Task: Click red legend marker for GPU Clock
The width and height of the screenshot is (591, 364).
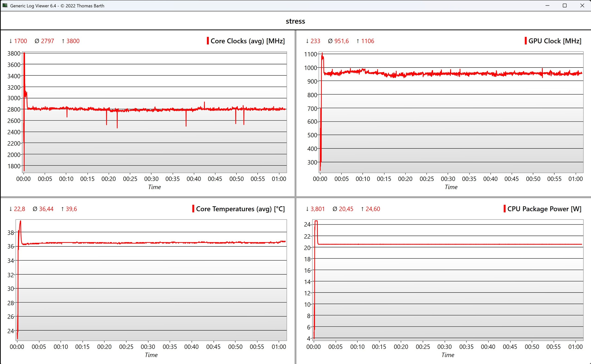Action: point(526,41)
